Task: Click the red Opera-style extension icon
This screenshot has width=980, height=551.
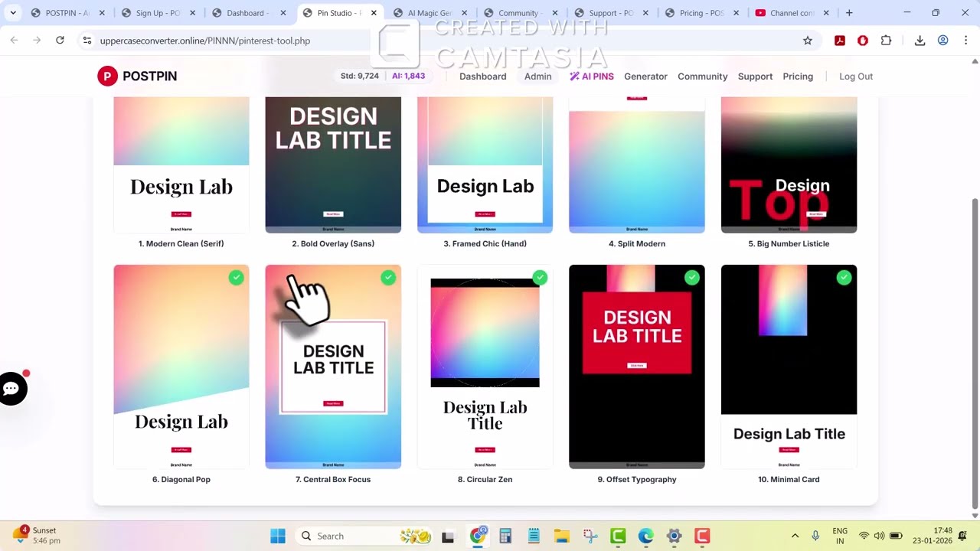Action: tap(863, 41)
